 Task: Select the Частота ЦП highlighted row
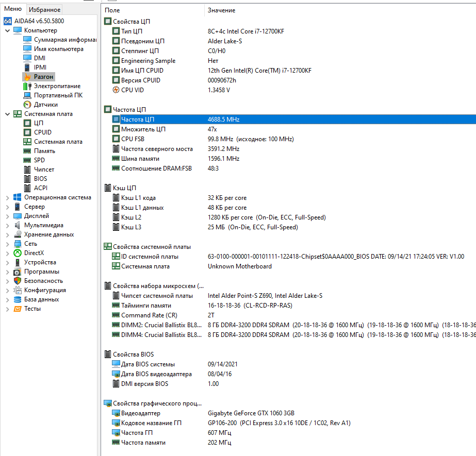point(294,119)
